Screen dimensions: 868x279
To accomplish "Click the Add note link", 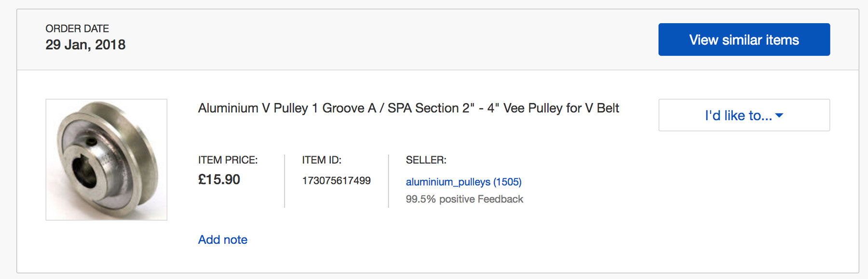I will [223, 239].
